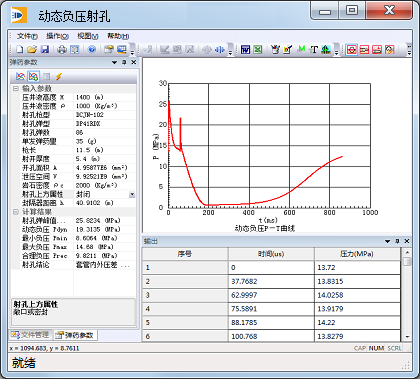420x380 pixels.
Task: Click the funnel-with-chart toolbar icon
Action: [x=275, y=50]
